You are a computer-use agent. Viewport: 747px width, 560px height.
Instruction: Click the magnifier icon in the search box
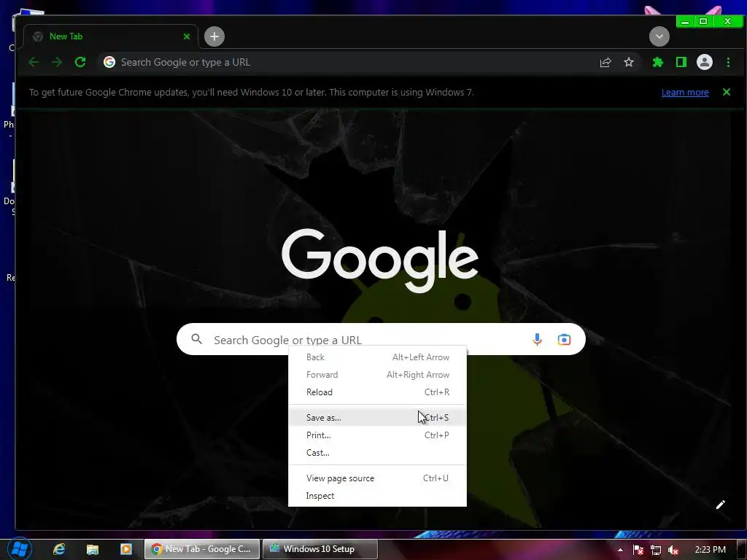pos(197,339)
